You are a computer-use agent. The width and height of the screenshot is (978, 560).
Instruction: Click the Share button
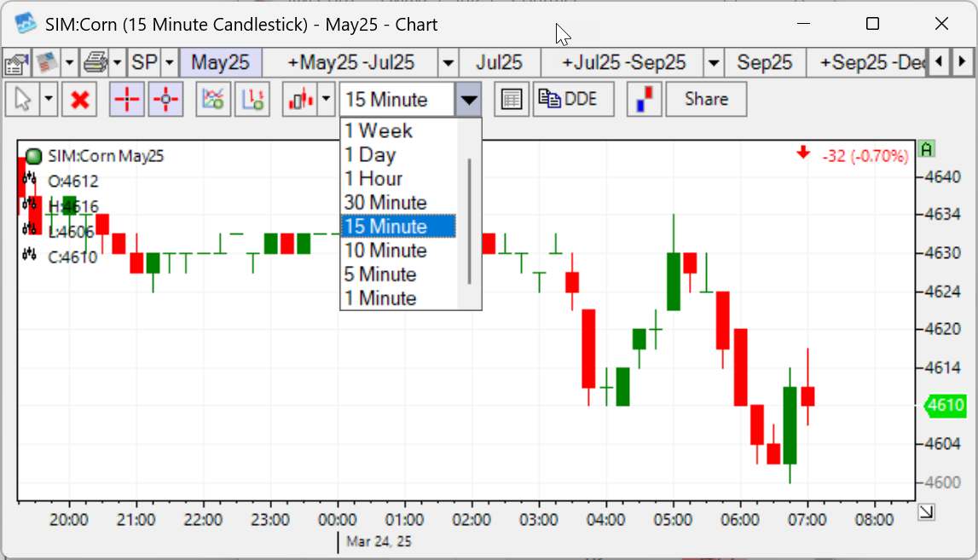click(x=705, y=99)
